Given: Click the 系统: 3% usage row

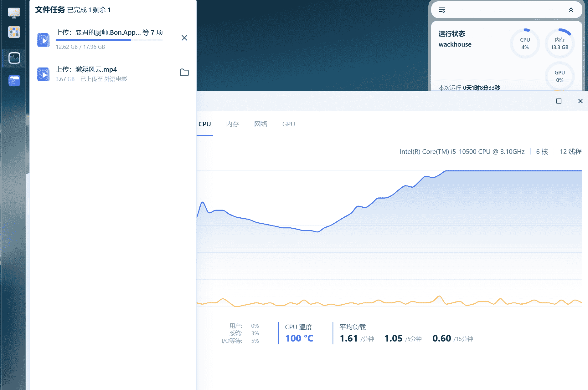Looking at the screenshot, I should pyautogui.click(x=244, y=333).
